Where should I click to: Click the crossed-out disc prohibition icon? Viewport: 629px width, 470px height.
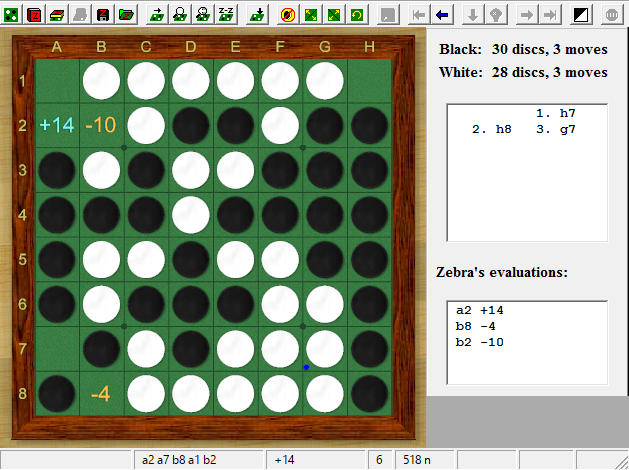click(x=288, y=15)
